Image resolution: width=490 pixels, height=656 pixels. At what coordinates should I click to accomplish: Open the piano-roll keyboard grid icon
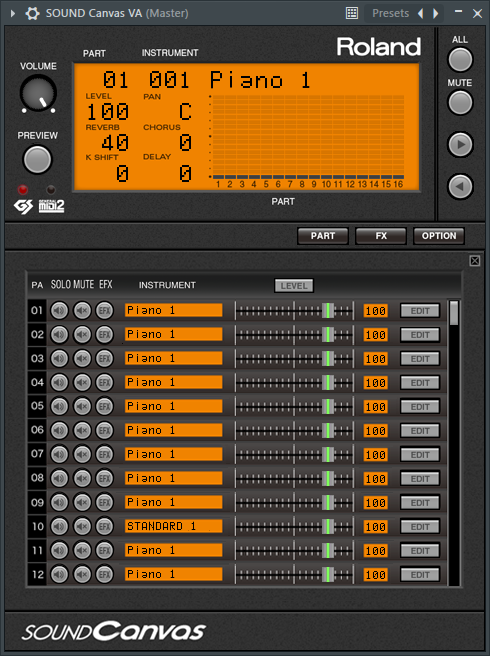tap(352, 13)
